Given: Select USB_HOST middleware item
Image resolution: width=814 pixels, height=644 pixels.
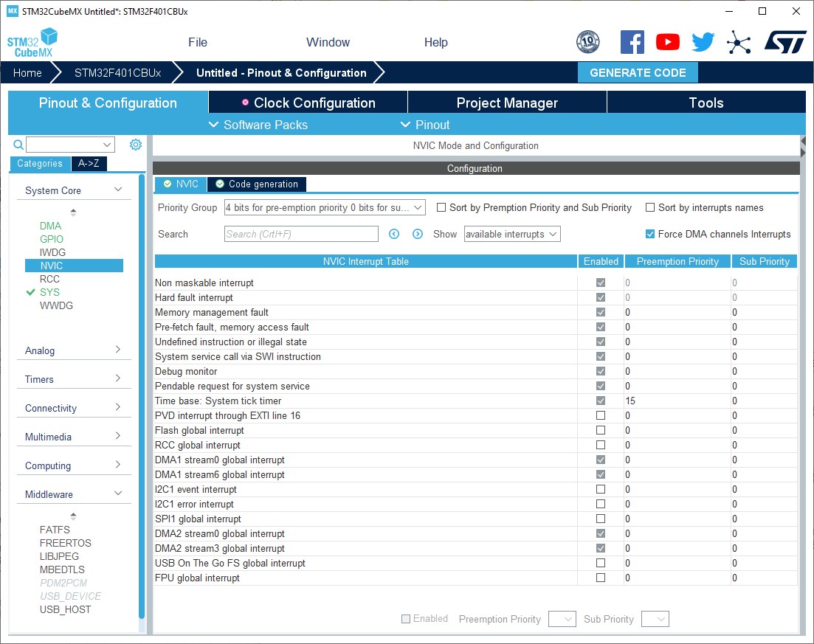Looking at the screenshot, I should [x=66, y=610].
